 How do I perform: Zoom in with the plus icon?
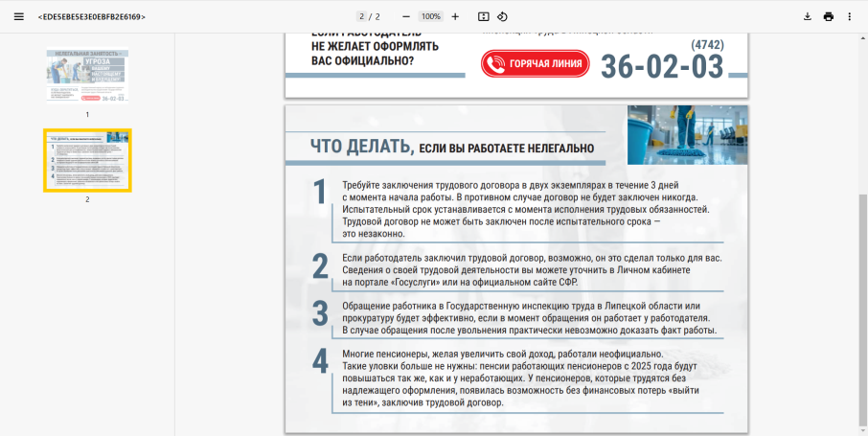(x=455, y=16)
